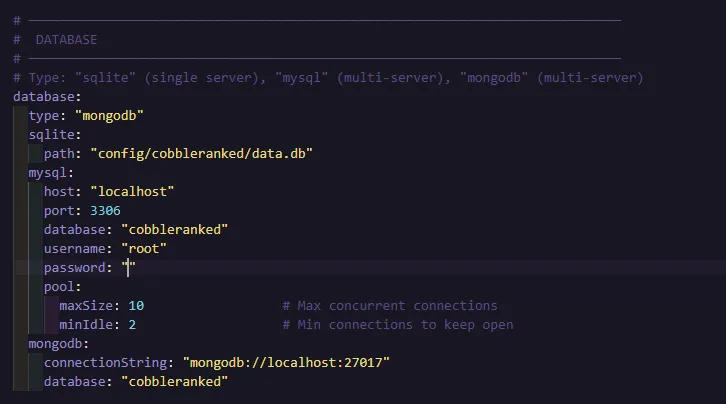Click the mysql: key
Viewport: 726px width, 404px height.
tap(51, 173)
